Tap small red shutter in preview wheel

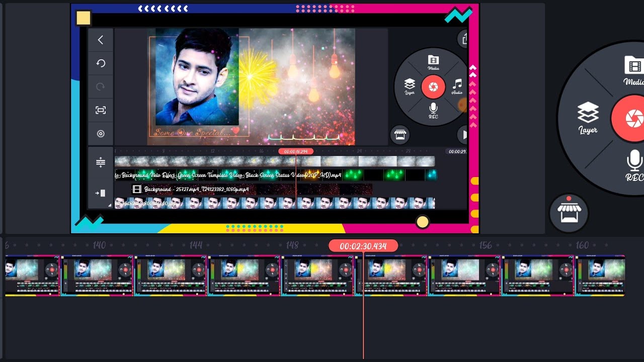433,87
